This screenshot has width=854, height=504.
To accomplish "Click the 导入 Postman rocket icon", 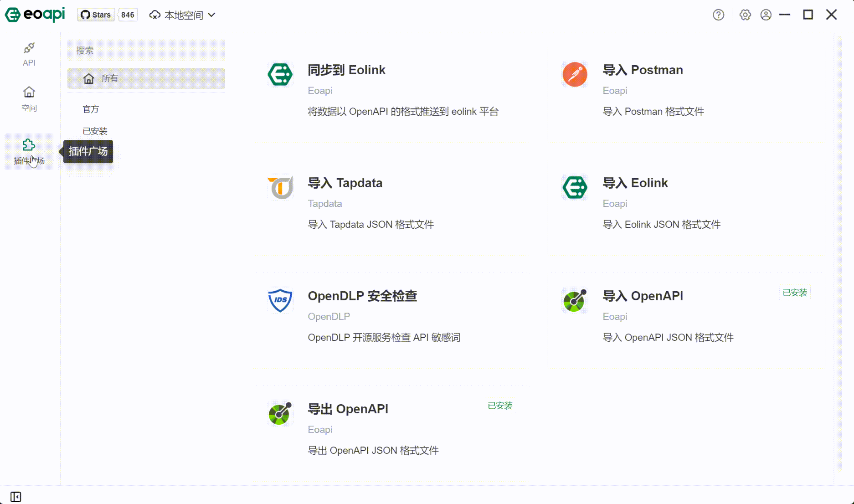I will pos(575,74).
